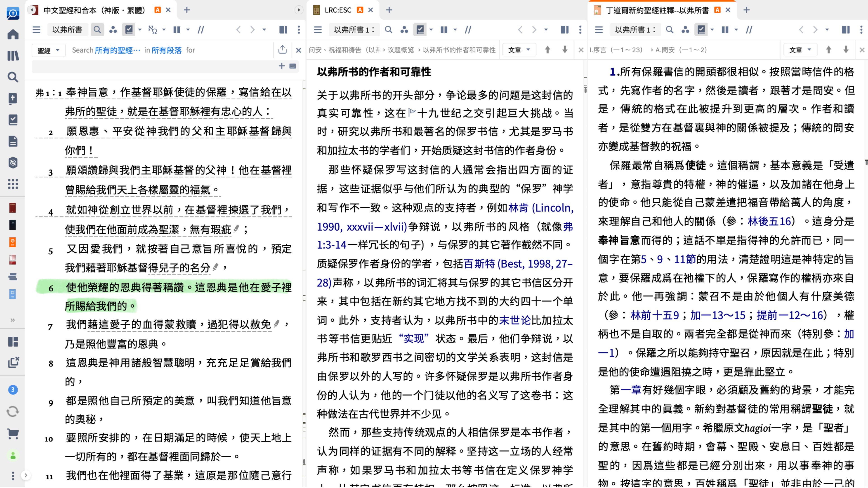Click the parallel resources icon in the Chinese Bible panel
Screen dimensions: 868x488
pos(177,30)
